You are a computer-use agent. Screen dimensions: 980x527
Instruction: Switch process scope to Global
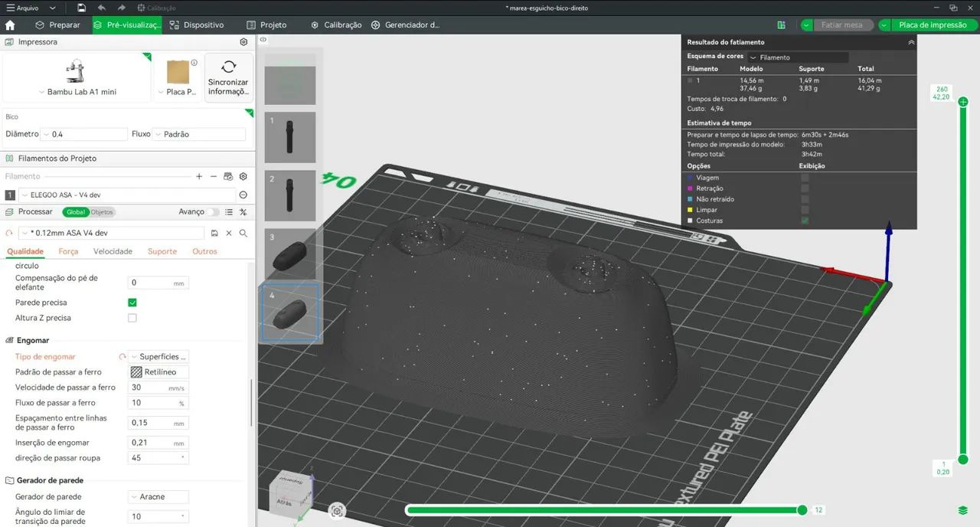click(76, 212)
